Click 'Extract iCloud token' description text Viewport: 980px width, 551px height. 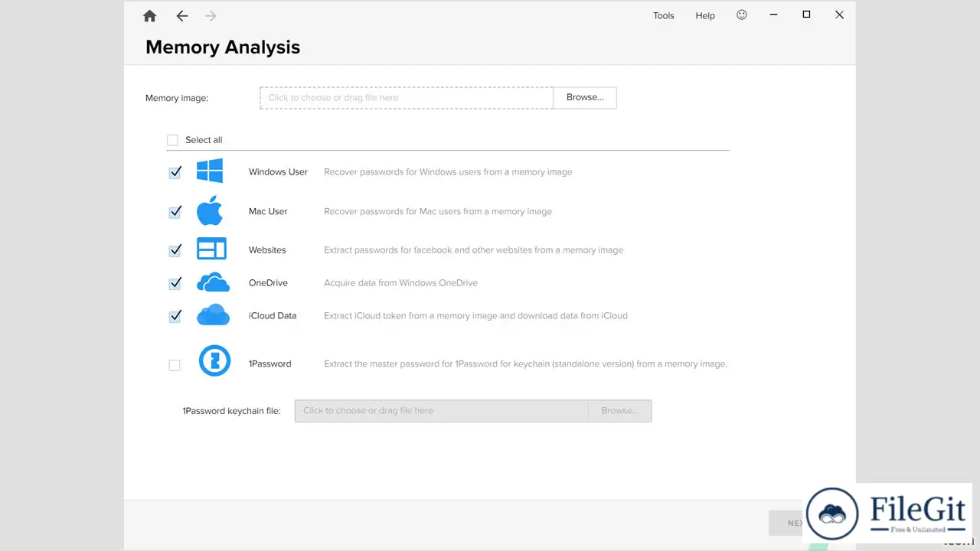(475, 315)
